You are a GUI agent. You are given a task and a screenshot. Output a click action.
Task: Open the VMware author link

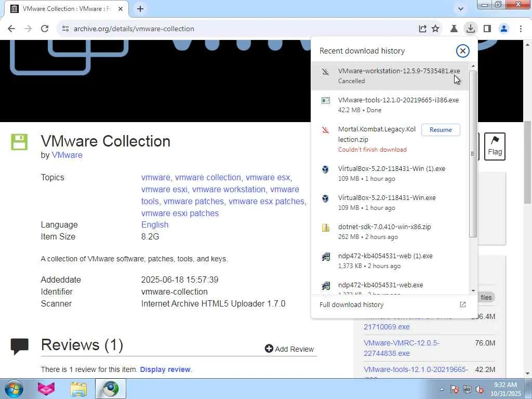click(67, 155)
